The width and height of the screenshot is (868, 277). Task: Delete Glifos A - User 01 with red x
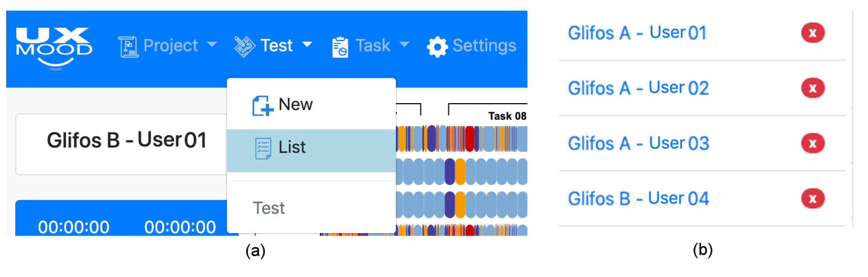click(812, 33)
